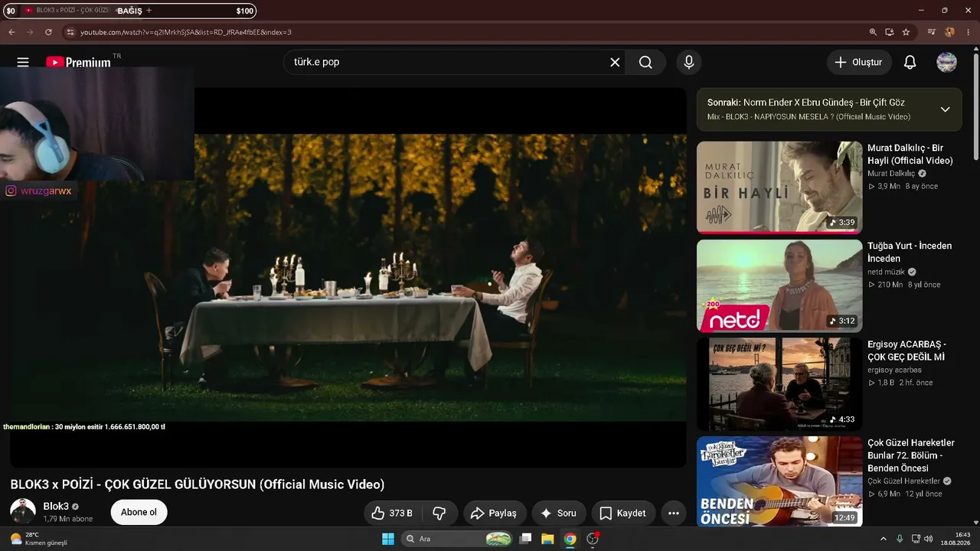Open system volume control
This screenshot has height=551, width=980.
[x=929, y=539]
